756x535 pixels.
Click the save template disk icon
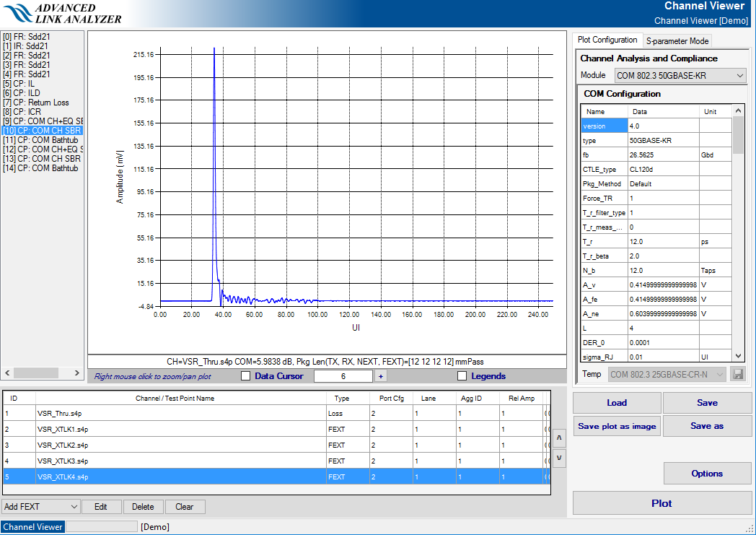click(x=737, y=374)
